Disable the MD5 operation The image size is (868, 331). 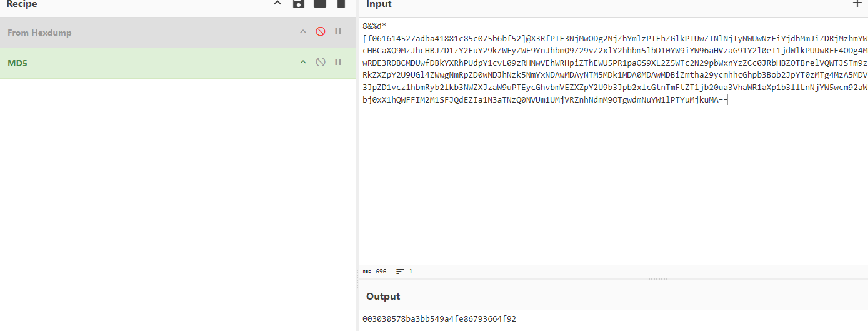321,62
